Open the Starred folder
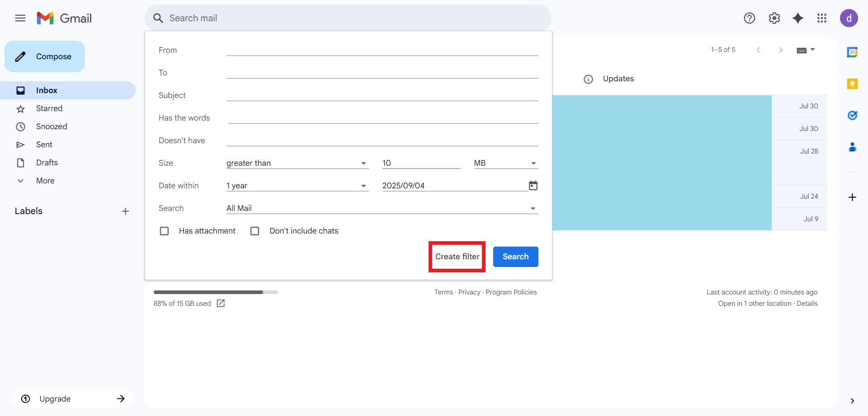The width and height of the screenshot is (868, 416). [49, 108]
